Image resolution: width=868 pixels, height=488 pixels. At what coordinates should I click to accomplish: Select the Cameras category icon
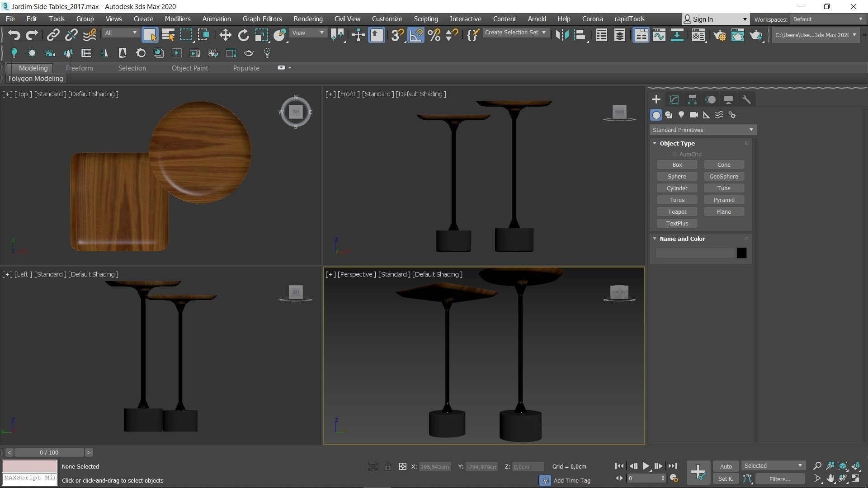(694, 115)
